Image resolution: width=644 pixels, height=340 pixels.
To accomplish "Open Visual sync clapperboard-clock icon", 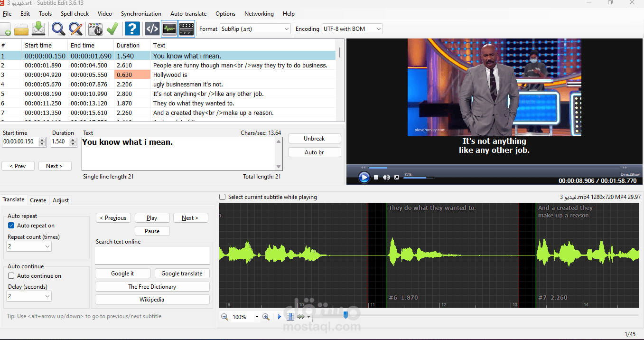I will [x=95, y=29].
